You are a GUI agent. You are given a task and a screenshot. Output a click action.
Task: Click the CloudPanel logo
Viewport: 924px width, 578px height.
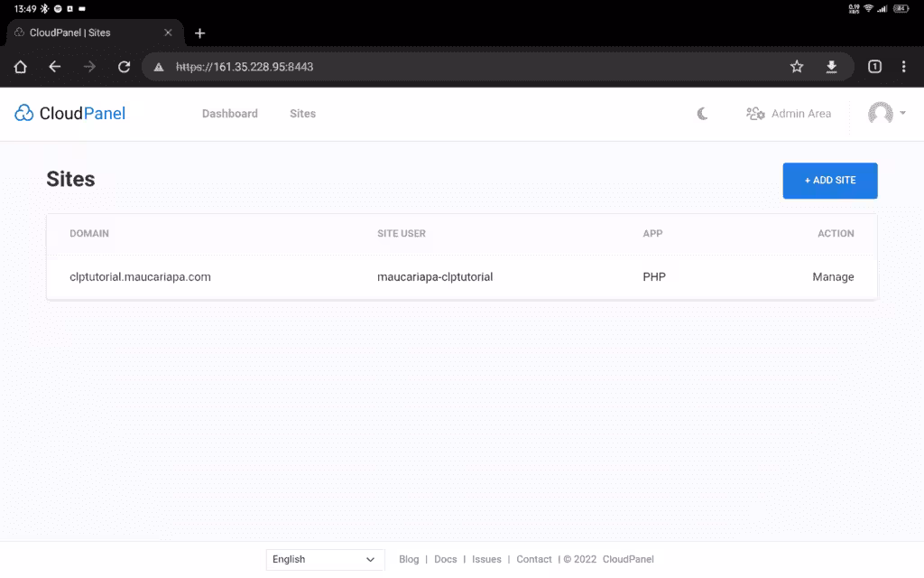69,113
